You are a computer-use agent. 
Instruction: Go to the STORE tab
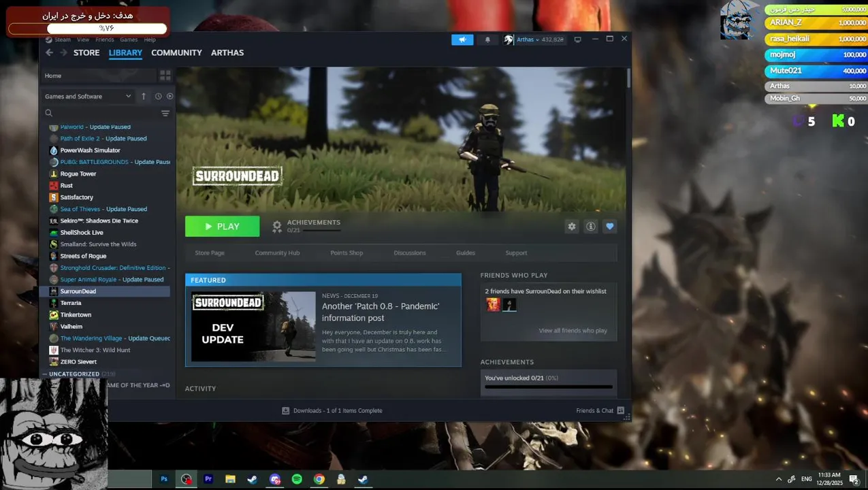(86, 52)
